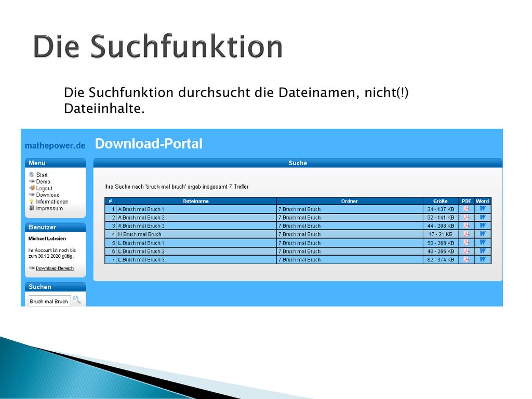Click file name H Bruch mal Bruch

(x=139, y=234)
